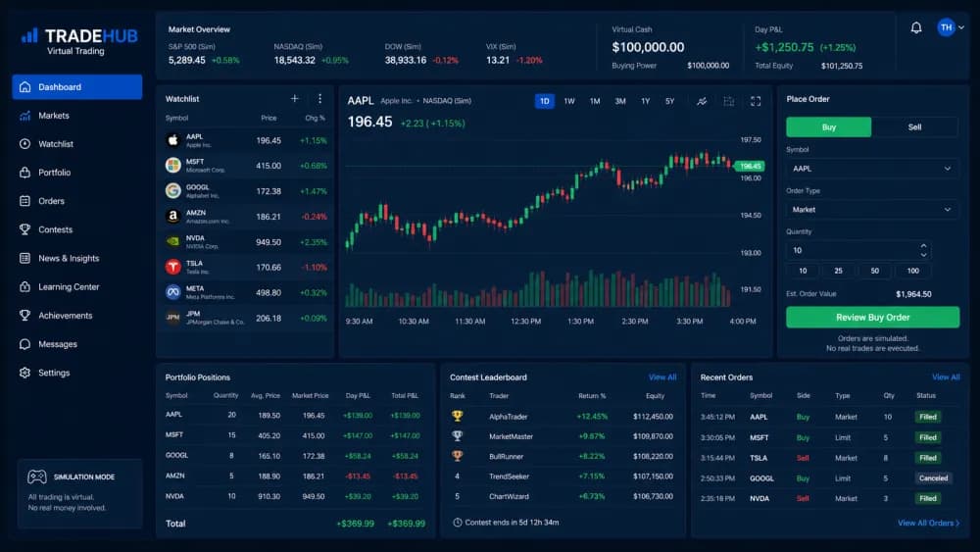Viewport: 980px width, 552px height.
Task: Set quantity preset to 25
Action: point(838,271)
